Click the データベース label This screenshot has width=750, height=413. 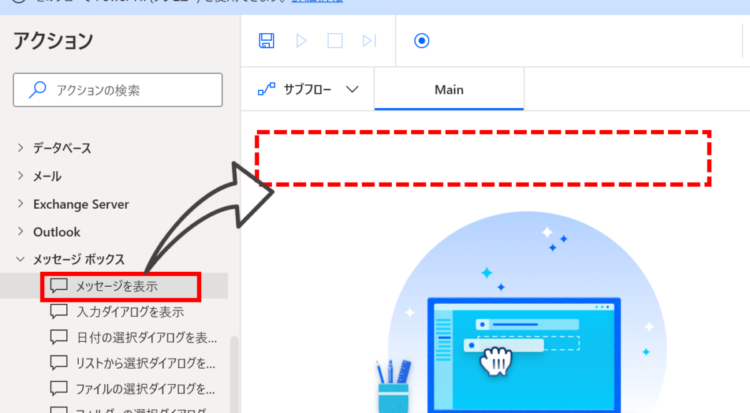(x=62, y=148)
